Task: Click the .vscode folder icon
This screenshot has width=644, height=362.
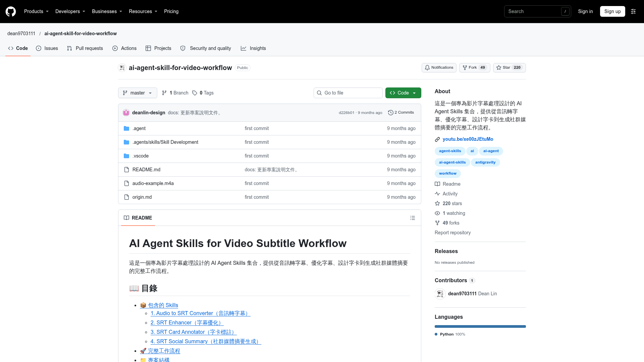Action: pos(126,156)
